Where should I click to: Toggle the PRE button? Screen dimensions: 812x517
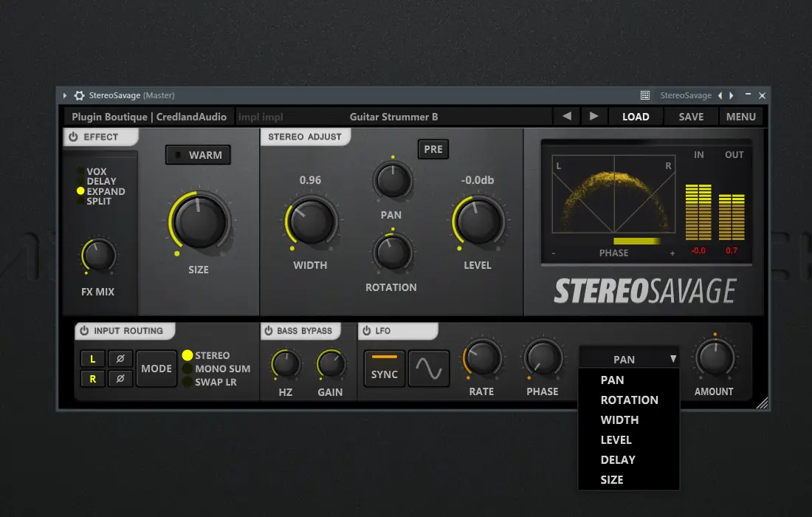tap(433, 149)
